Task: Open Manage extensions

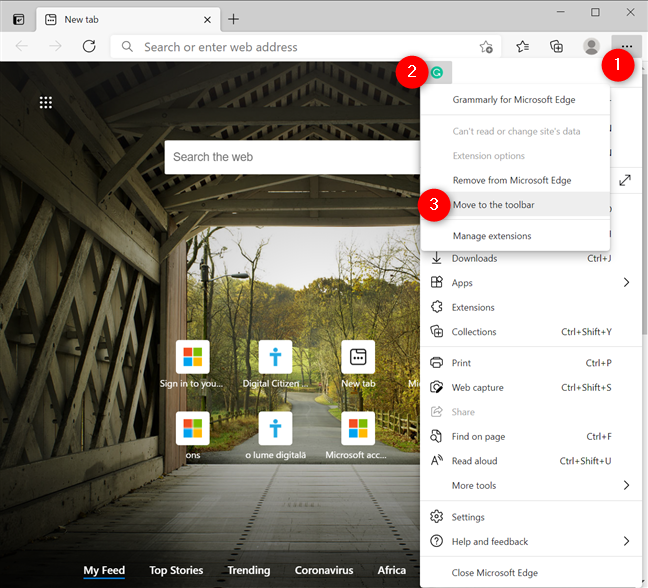Action: [x=515, y=236]
